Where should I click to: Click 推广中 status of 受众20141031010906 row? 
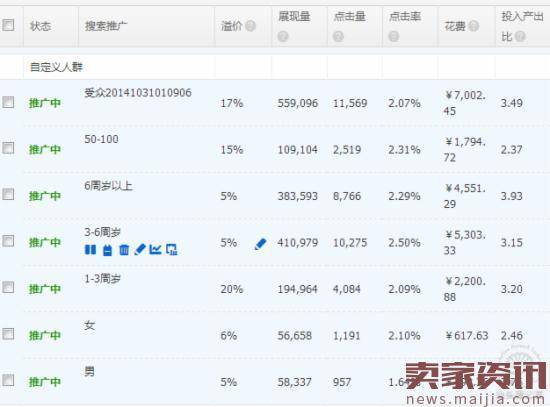point(45,103)
